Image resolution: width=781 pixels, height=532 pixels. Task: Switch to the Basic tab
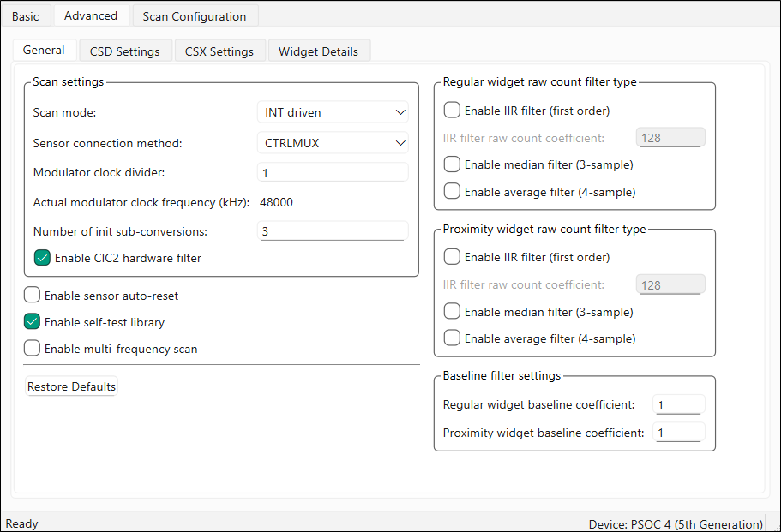coord(26,16)
